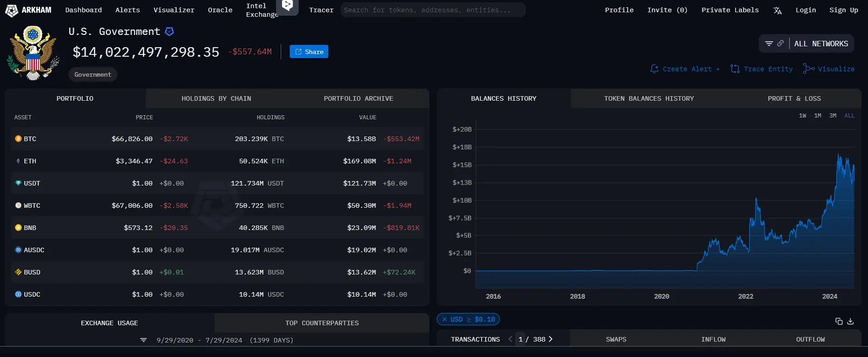
Task: Click the Trace Entity link
Action: (762, 69)
